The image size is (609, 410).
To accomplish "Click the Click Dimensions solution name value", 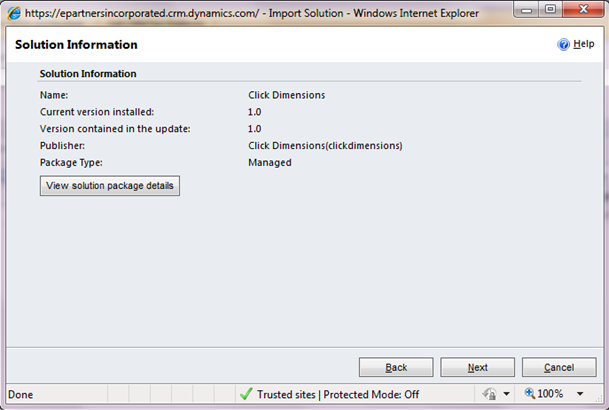I will (286, 95).
